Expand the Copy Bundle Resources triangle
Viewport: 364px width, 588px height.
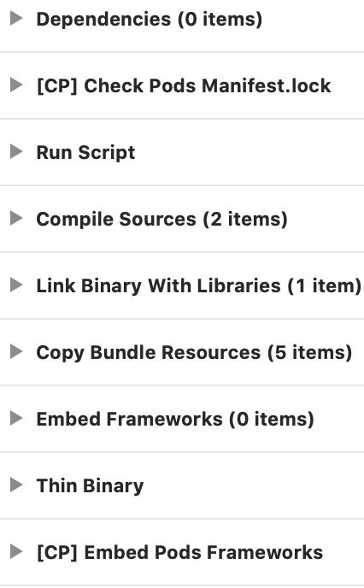16,352
